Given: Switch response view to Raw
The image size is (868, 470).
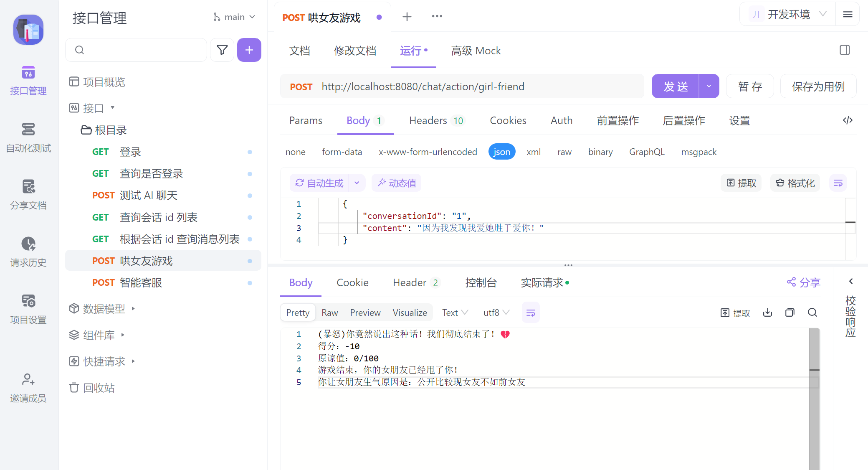Looking at the screenshot, I should pyautogui.click(x=329, y=312).
